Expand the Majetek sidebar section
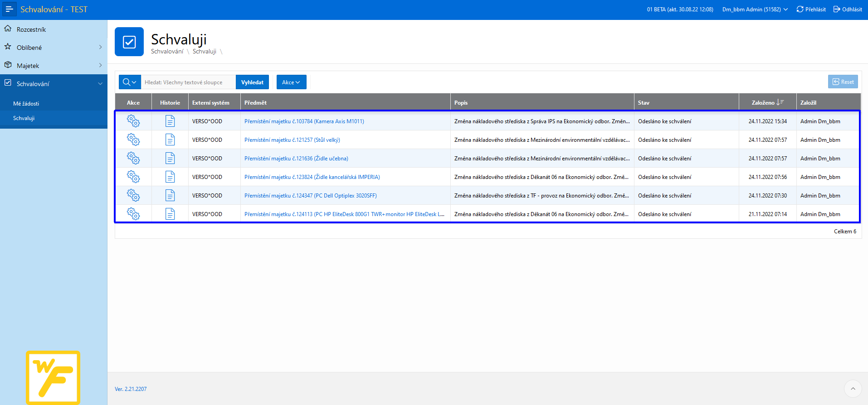This screenshot has height=405, width=868. pos(100,65)
